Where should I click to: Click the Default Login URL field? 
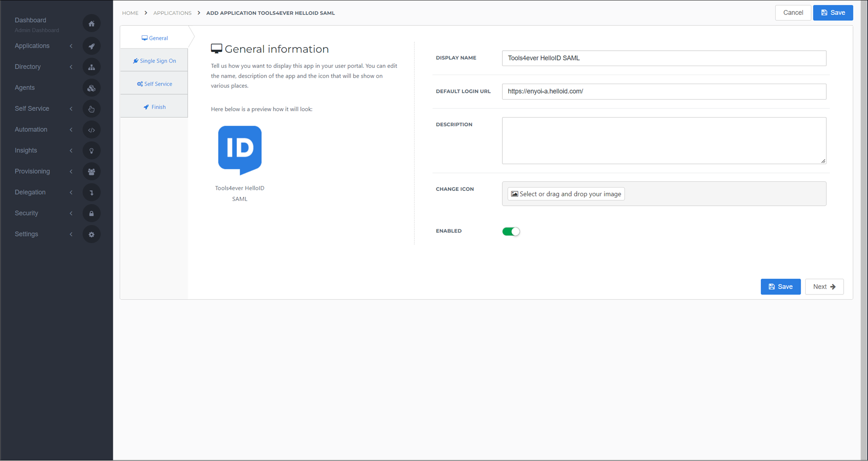pos(664,91)
